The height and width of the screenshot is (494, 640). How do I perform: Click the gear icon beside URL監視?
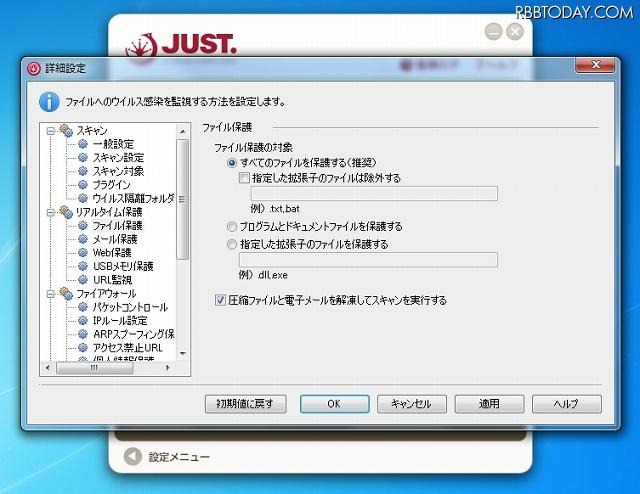pos(82,280)
